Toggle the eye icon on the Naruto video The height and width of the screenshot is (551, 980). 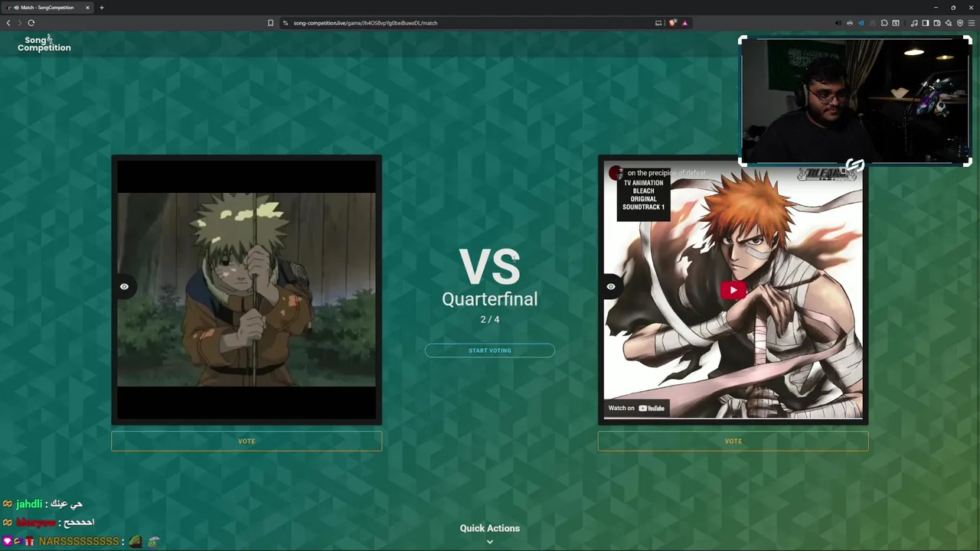point(124,287)
